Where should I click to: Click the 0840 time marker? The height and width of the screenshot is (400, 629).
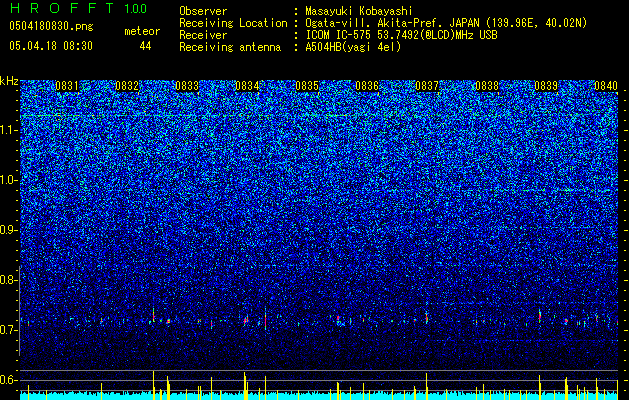(x=606, y=86)
